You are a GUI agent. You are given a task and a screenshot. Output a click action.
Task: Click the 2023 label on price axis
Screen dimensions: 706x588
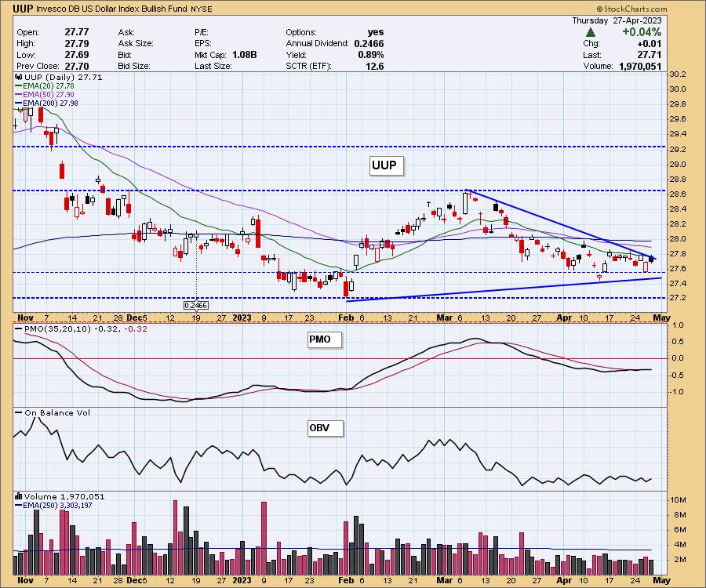coord(242,318)
